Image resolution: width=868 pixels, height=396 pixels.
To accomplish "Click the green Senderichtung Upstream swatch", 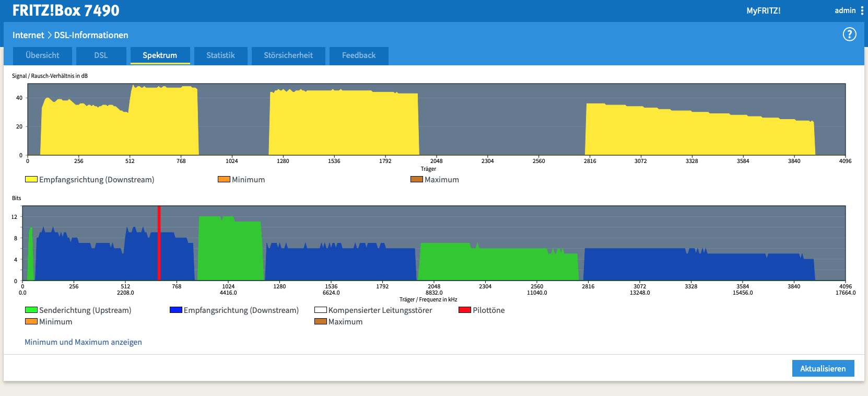I will tap(31, 310).
